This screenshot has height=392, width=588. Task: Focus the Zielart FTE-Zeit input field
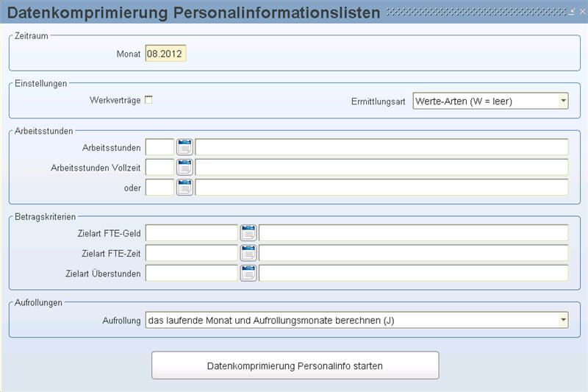[x=192, y=253]
